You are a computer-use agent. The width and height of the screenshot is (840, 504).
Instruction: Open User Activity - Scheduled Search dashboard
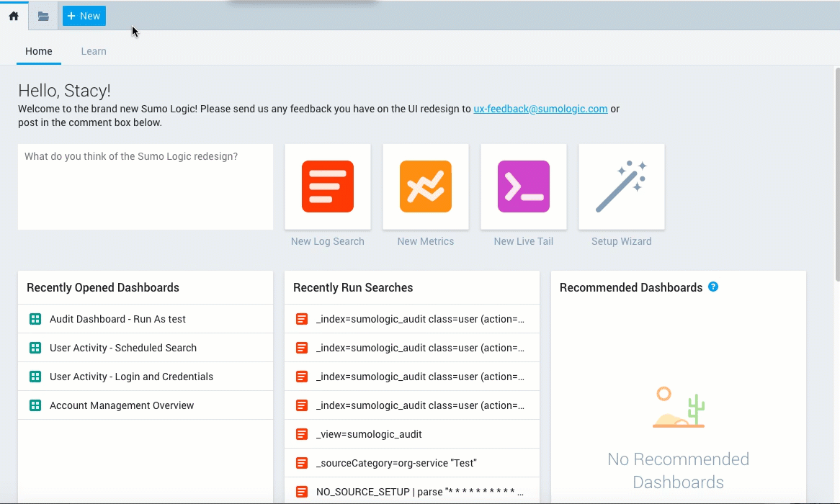coord(123,348)
